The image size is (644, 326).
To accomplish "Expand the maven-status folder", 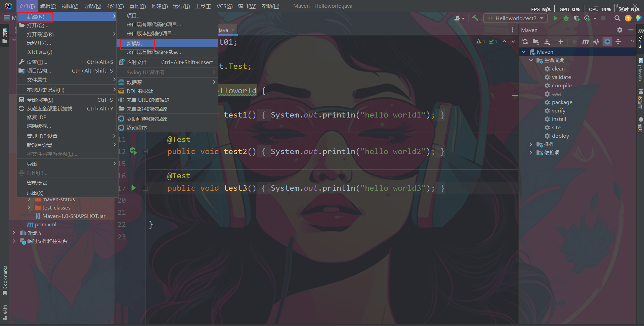I will point(29,199).
